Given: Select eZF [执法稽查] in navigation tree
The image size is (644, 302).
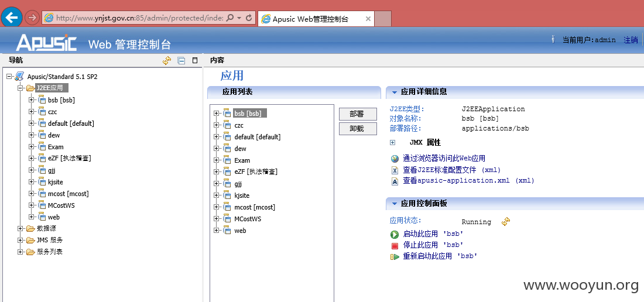Looking at the screenshot, I should pos(70,158).
